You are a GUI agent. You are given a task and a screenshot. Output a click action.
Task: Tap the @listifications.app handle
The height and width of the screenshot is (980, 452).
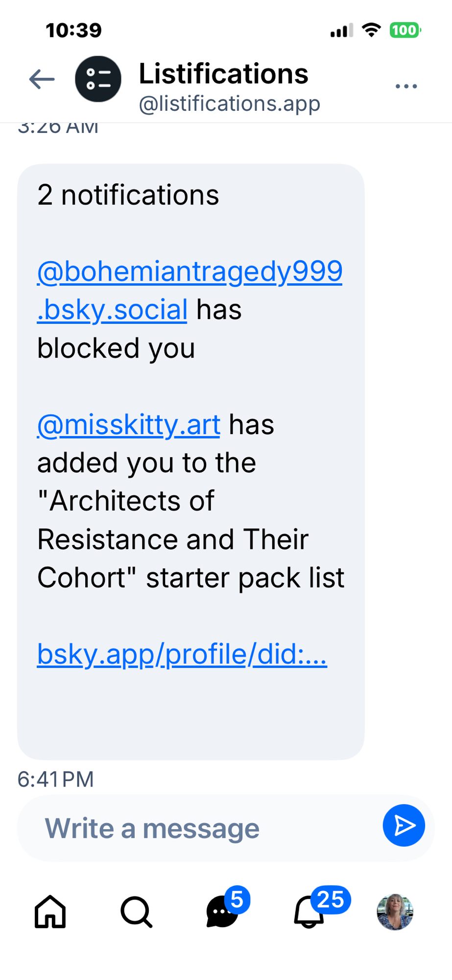click(229, 104)
